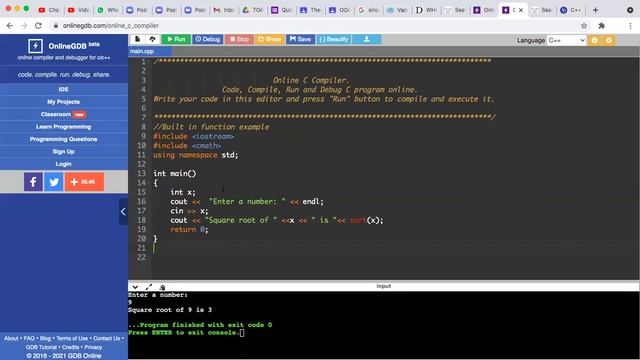Viewport: 640px width, 360px height.
Task: Click the console output 'Square root of 9 is 3'
Action: 170,310
